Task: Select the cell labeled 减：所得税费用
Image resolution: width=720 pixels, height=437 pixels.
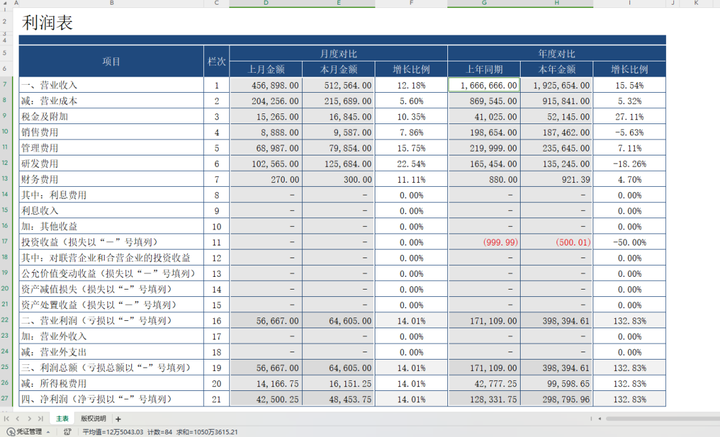Action: click(111, 383)
